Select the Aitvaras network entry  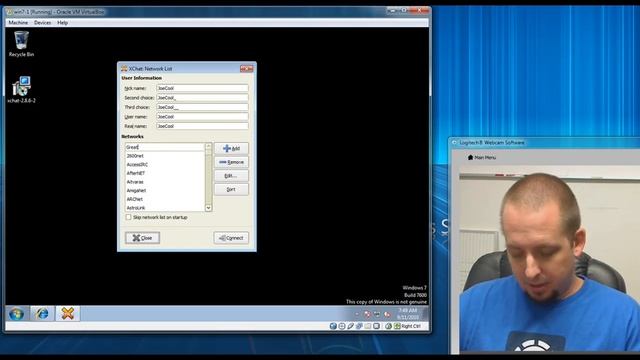click(164, 182)
